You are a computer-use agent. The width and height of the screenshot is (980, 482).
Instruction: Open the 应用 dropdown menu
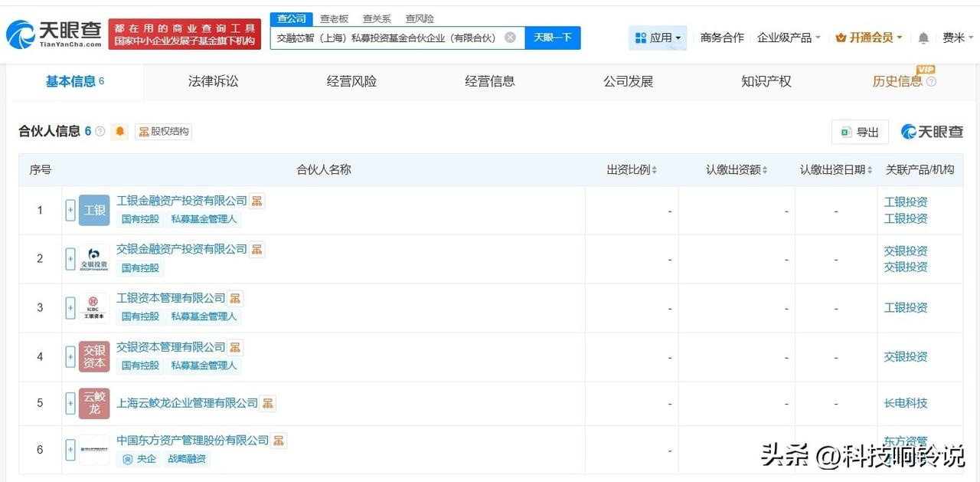(658, 38)
